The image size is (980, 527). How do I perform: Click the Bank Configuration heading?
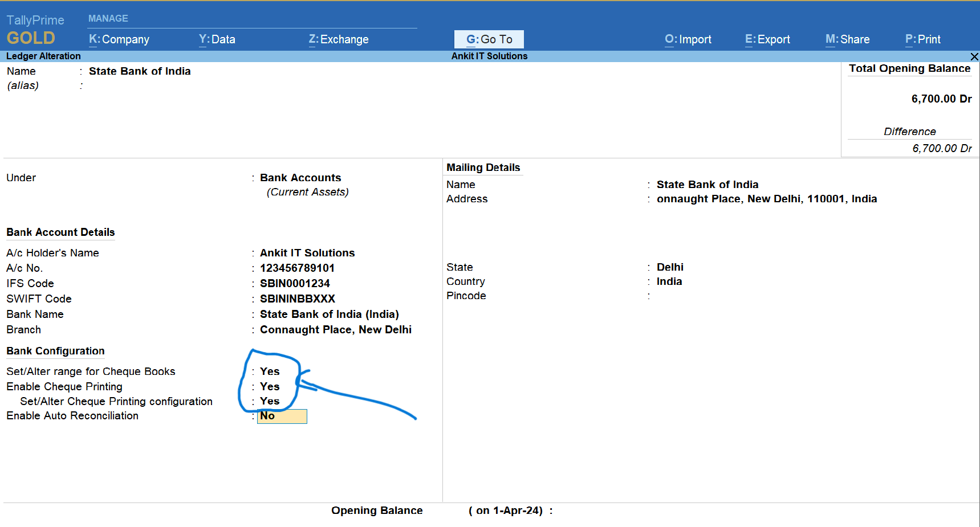click(x=55, y=351)
